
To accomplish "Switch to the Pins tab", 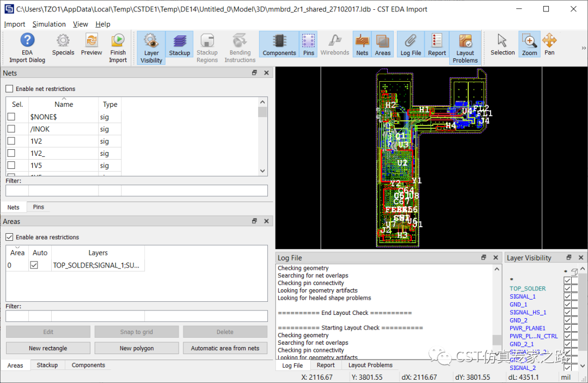I will pyautogui.click(x=38, y=206).
